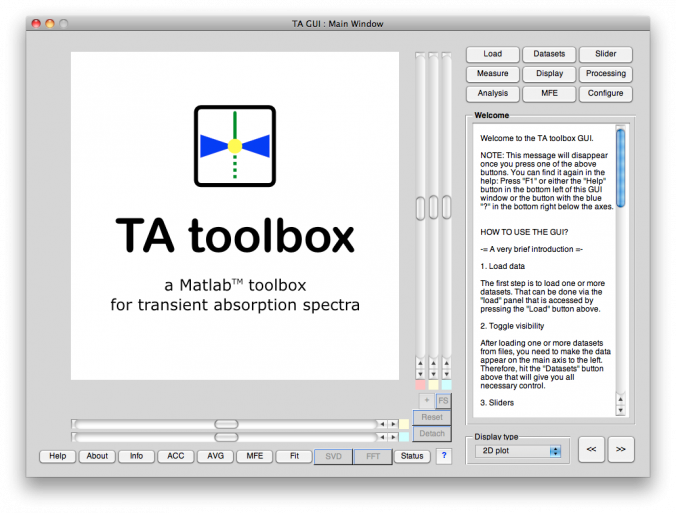The image size is (676, 513).
Task: Click the first vertical slider's thumb
Action: pos(420,207)
